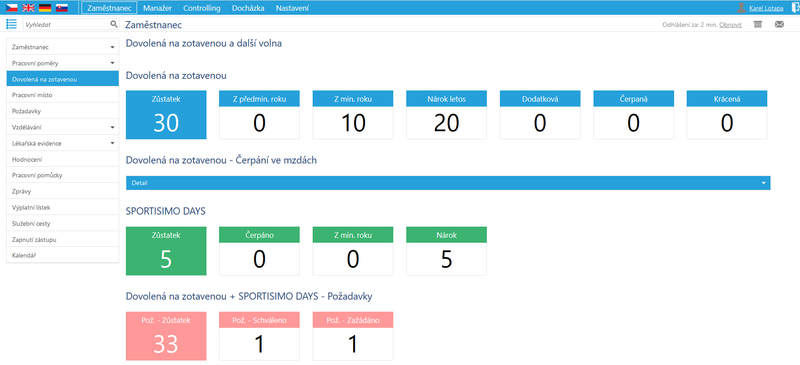Screen dimensions: 800x365
Task: Expand Vzdělávání sidebar section
Action: (x=62, y=127)
